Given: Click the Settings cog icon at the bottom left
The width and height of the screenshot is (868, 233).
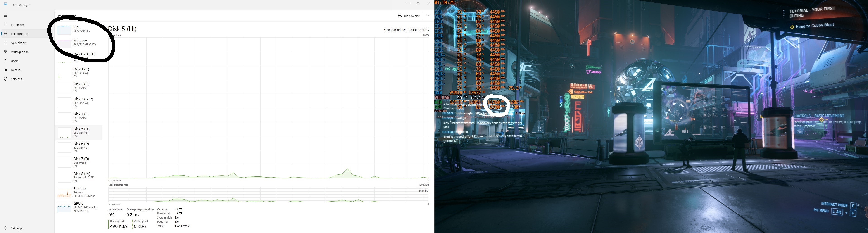Looking at the screenshot, I should pos(5,228).
